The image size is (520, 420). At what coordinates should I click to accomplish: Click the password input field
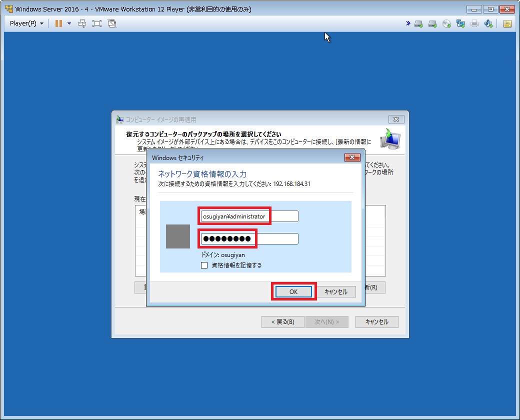(249, 239)
